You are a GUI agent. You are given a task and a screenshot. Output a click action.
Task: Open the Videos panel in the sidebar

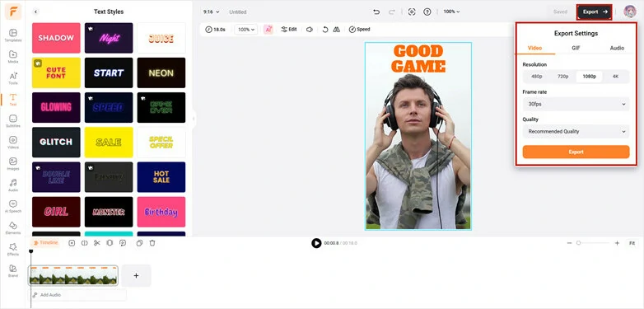(x=12, y=143)
